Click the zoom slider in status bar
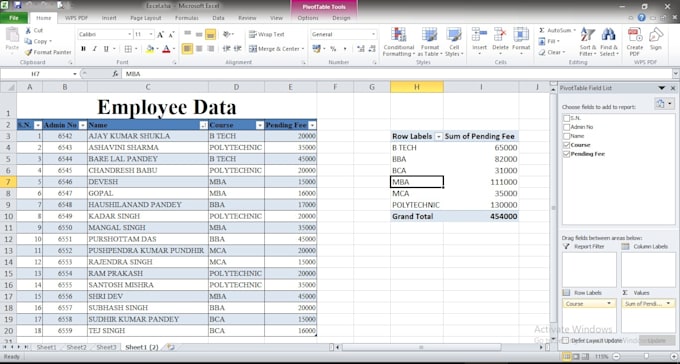 [646, 357]
